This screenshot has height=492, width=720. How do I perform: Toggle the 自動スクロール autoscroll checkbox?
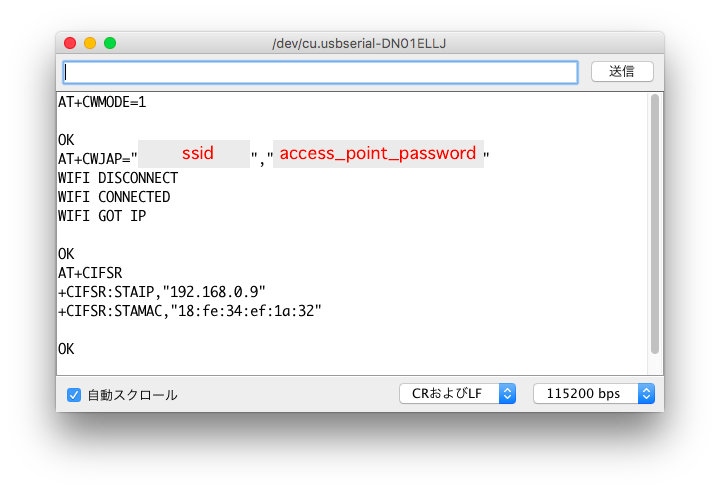click(x=73, y=395)
